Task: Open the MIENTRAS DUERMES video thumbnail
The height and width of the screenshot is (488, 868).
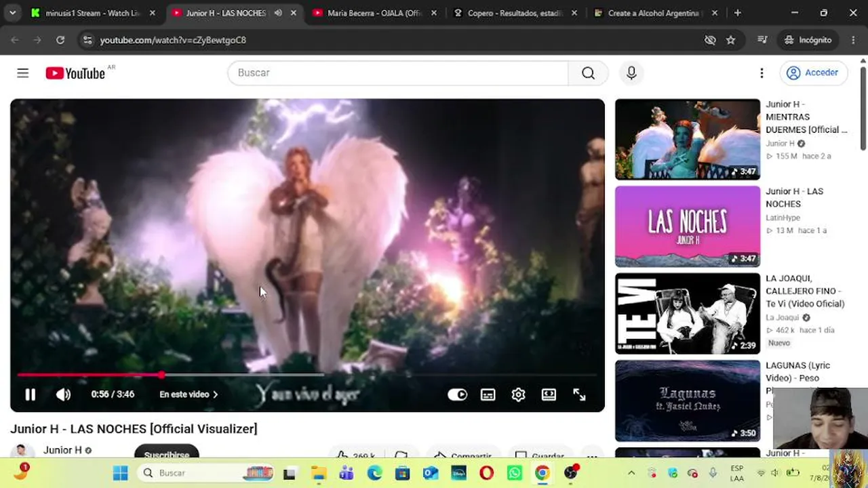Action: pyautogui.click(x=688, y=139)
